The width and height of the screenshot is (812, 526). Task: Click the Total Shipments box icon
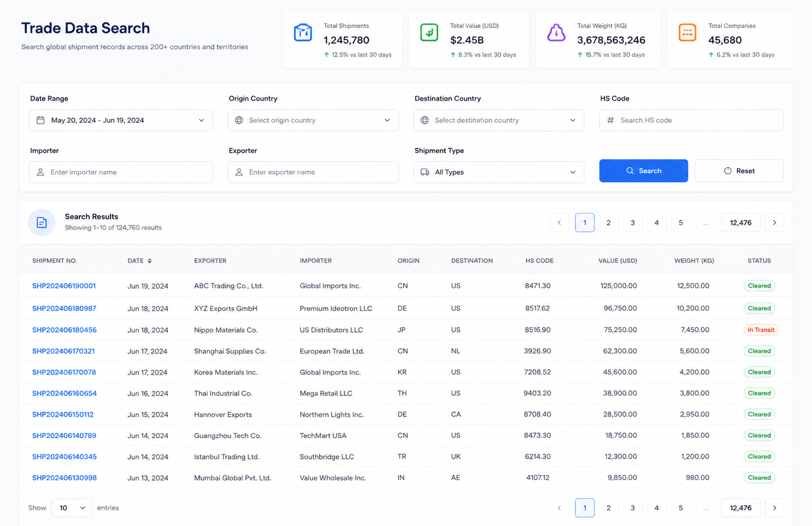click(x=303, y=33)
